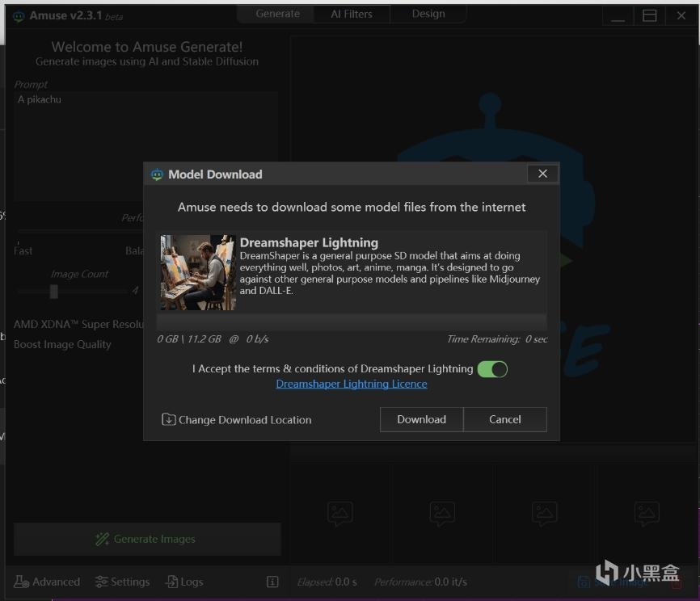Click the prompt field containing 'A pikachu'
Image resolution: width=700 pixels, height=601 pixels.
[x=145, y=146]
